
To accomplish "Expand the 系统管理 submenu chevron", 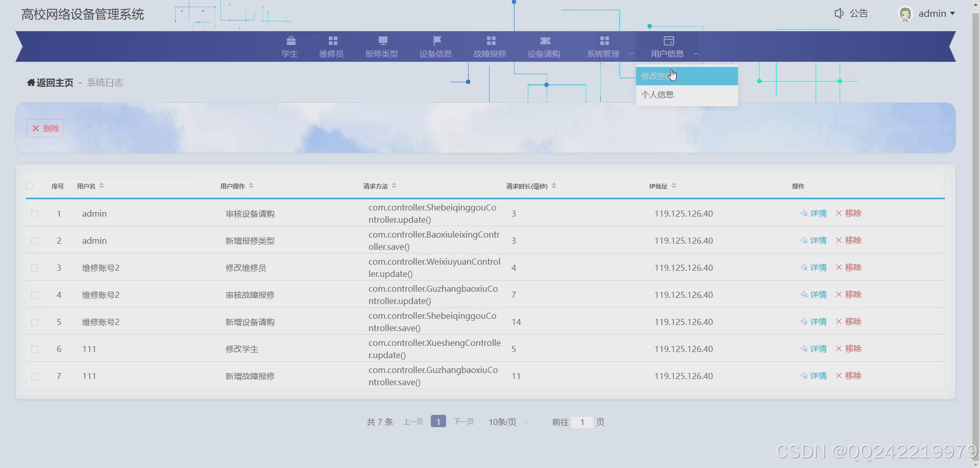I will click(632, 53).
